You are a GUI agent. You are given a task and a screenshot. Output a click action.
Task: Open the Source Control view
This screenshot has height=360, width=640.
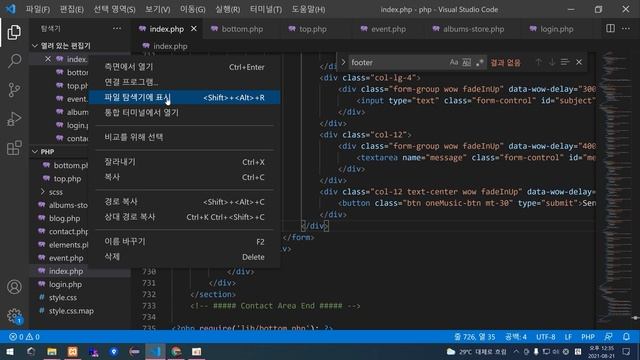(x=14, y=90)
